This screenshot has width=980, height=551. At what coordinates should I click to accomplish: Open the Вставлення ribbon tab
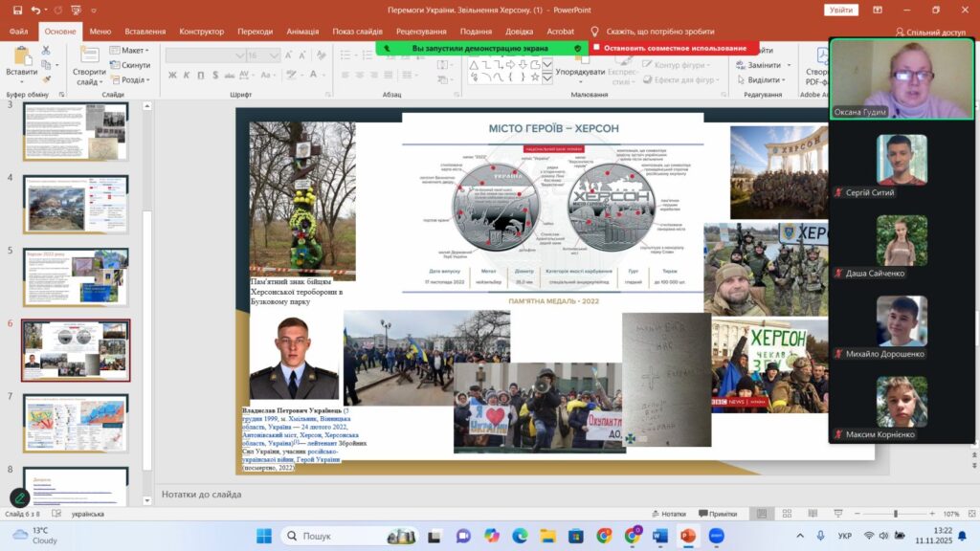145,32
